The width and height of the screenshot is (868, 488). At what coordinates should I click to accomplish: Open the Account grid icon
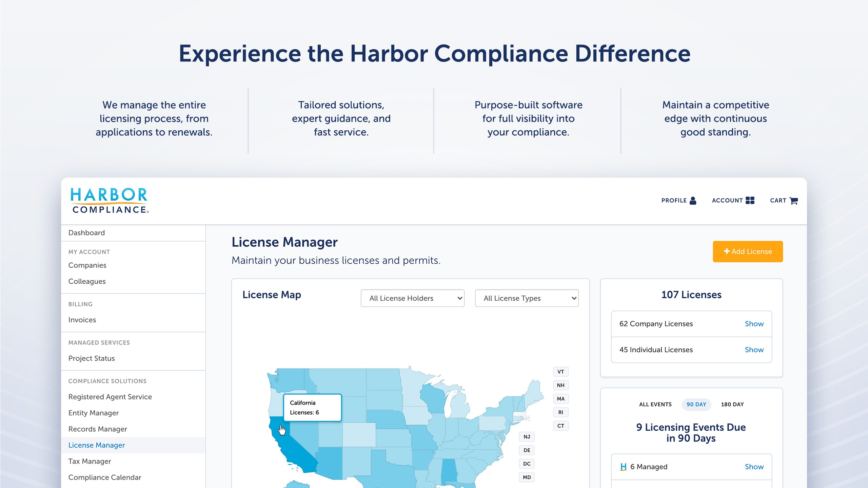coord(750,201)
